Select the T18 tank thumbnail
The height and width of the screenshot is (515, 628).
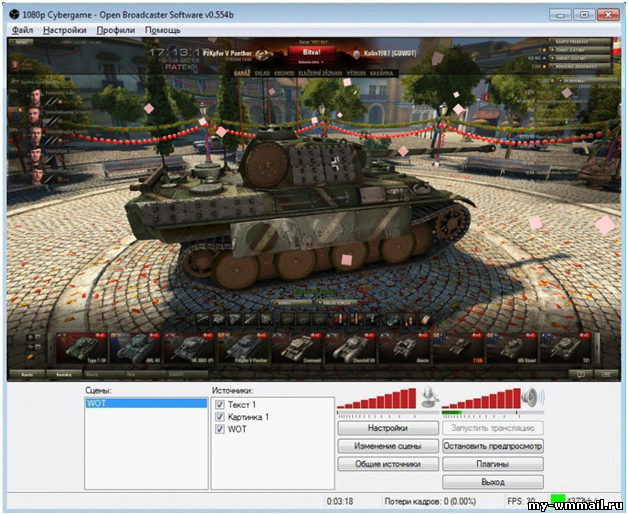(x=458, y=348)
